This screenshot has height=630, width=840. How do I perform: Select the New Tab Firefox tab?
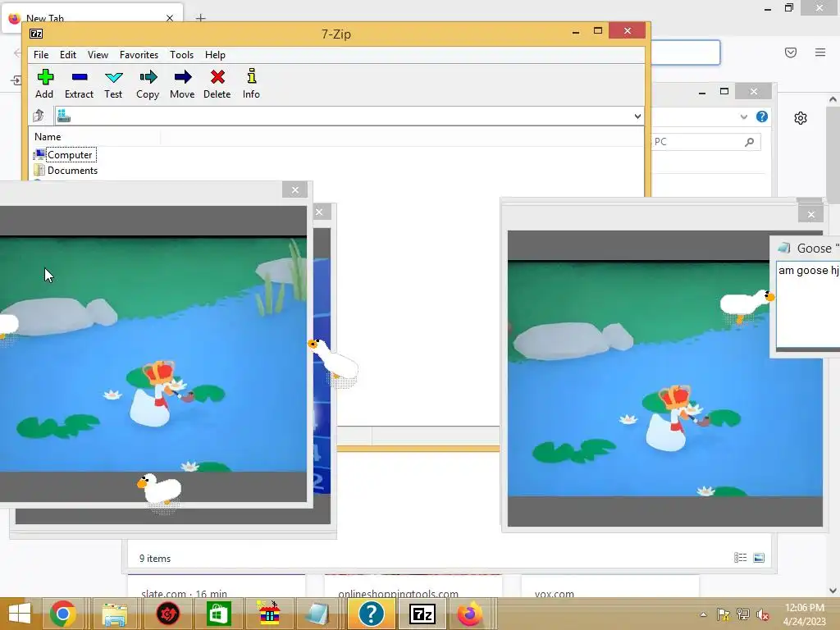click(x=91, y=18)
